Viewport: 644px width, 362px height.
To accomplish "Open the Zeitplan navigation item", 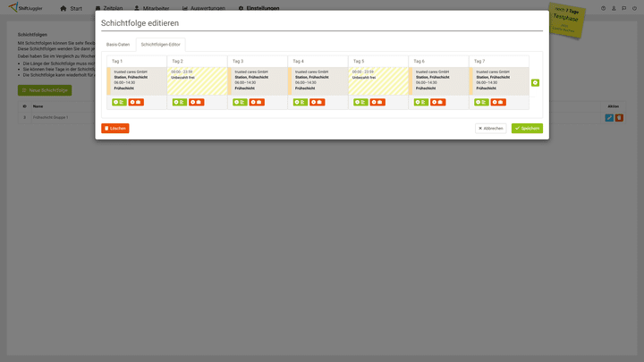I will (x=107, y=8).
